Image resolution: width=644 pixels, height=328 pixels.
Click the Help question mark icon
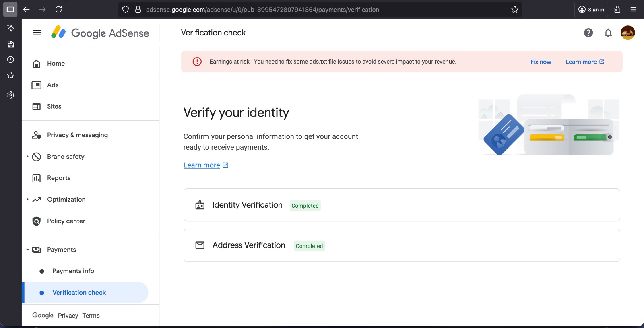click(x=588, y=33)
